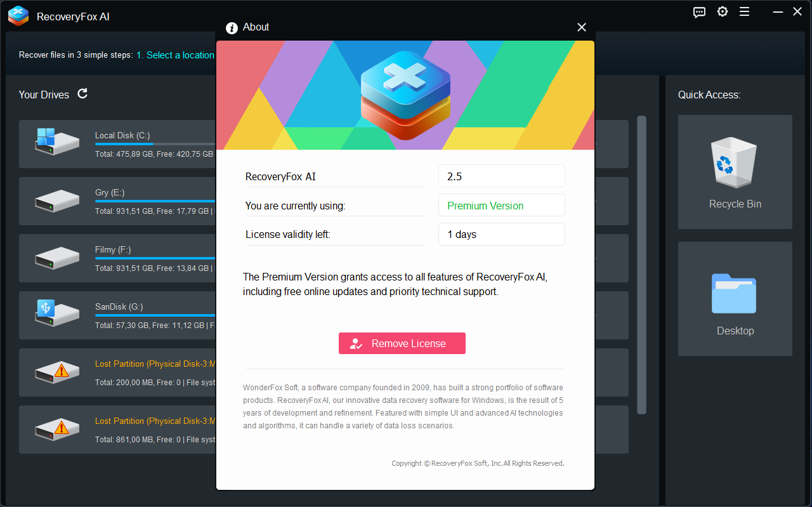Open the hamburger menu in title bar
This screenshot has width=812, height=507.
745,12
